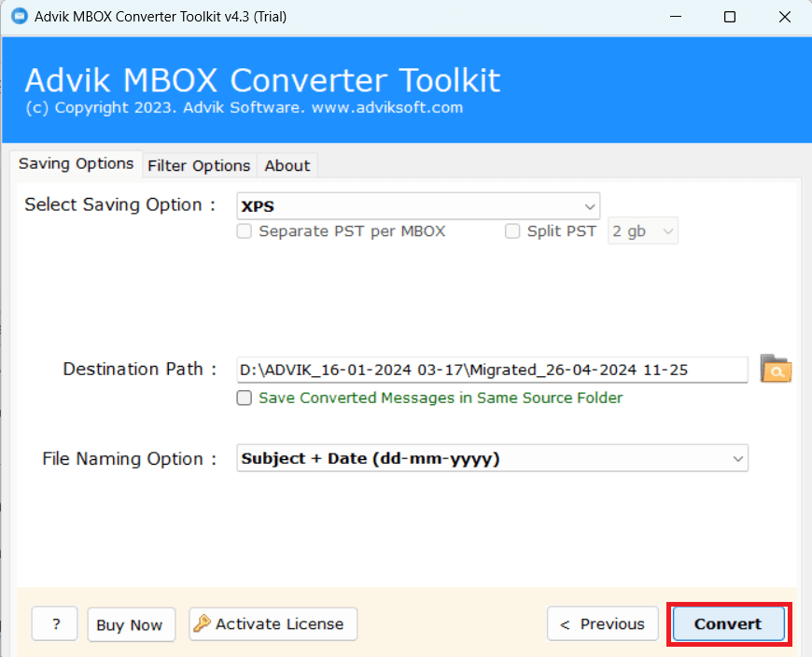Open help with the ? button

coord(55,623)
